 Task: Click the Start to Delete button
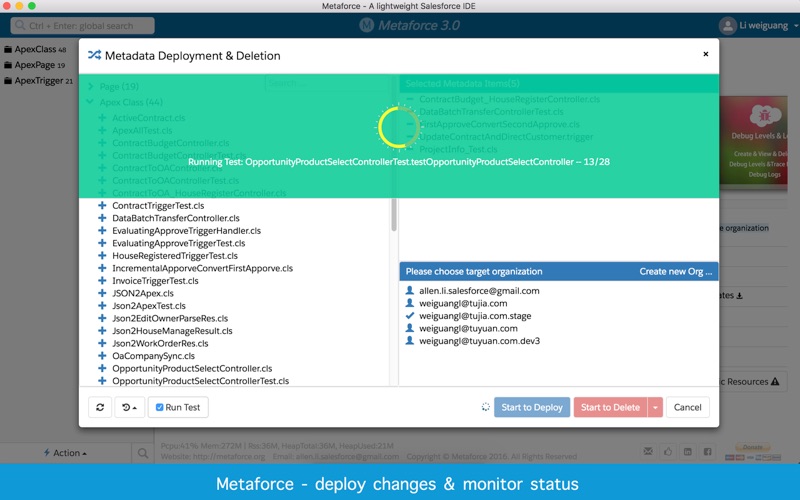click(x=610, y=407)
